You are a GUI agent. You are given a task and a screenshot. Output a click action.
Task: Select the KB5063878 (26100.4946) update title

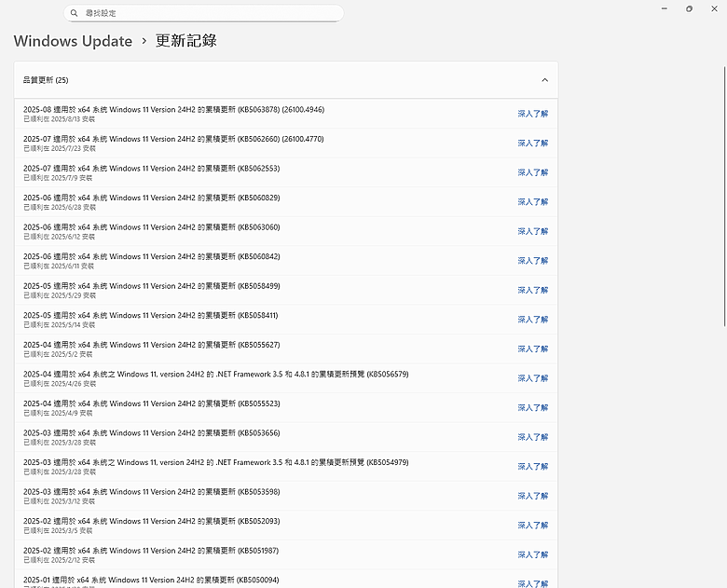(174, 109)
